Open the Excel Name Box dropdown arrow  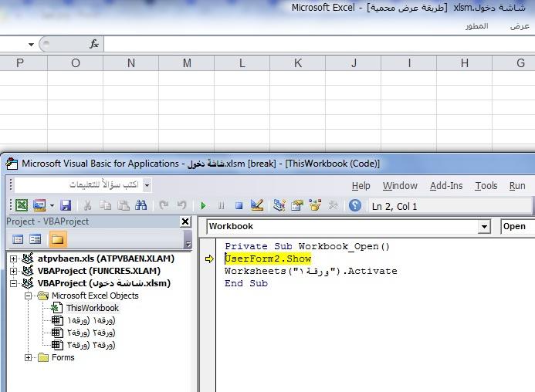click(x=31, y=44)
